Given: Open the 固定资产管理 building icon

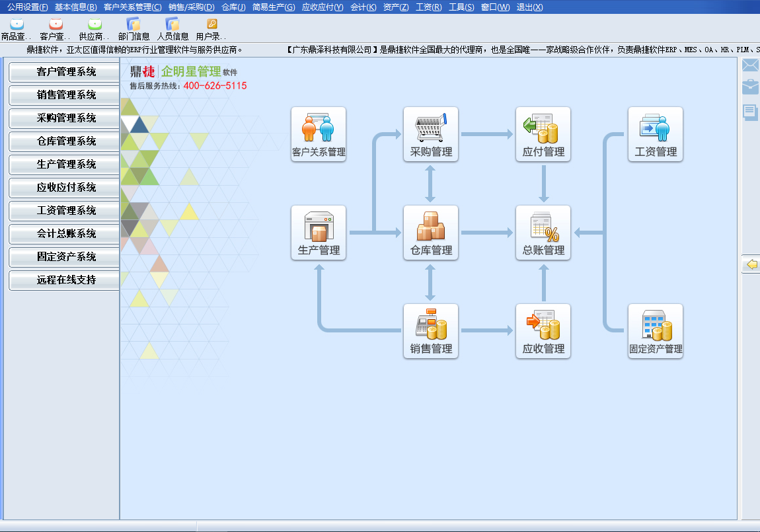Looking at the screenshot, I should (656, 331).
